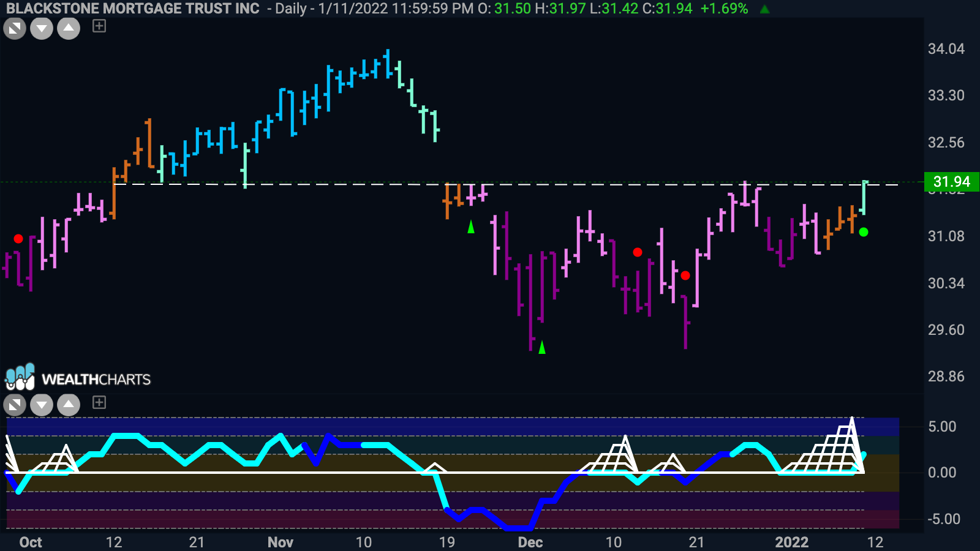Move the oscillator pane up
Image resolution: width=980 pixels, height=551 pixels.
[69, 405]
